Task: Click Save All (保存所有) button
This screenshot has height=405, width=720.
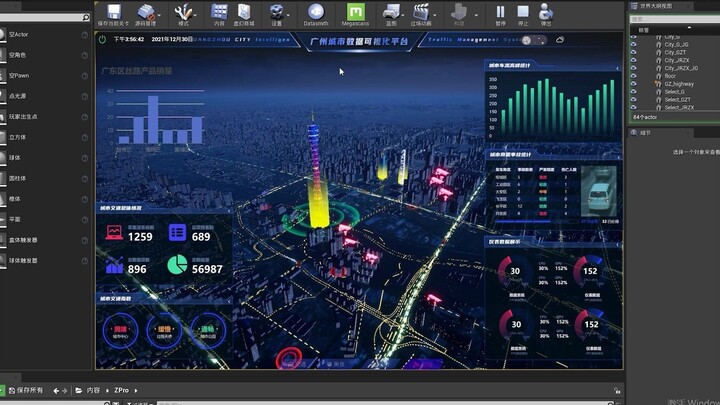Action: pyautogui.click(x=26, y=390)
